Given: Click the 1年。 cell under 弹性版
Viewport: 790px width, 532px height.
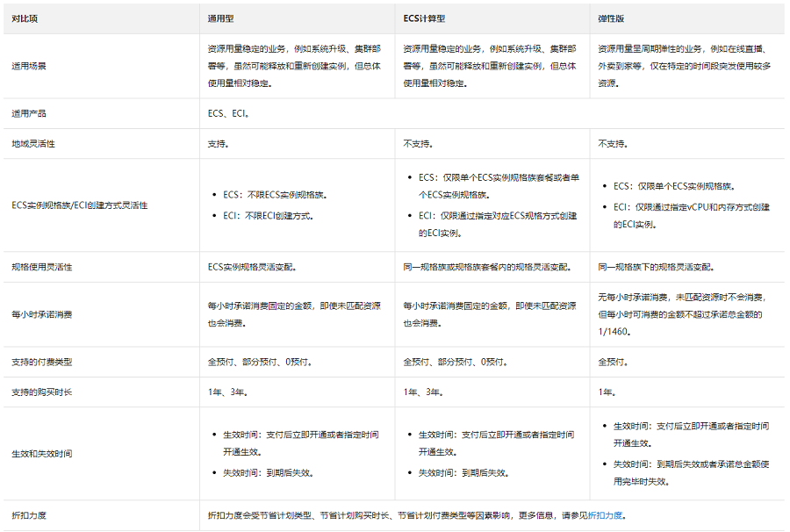Looking at the screenshot, I should [x=607, y=392].
